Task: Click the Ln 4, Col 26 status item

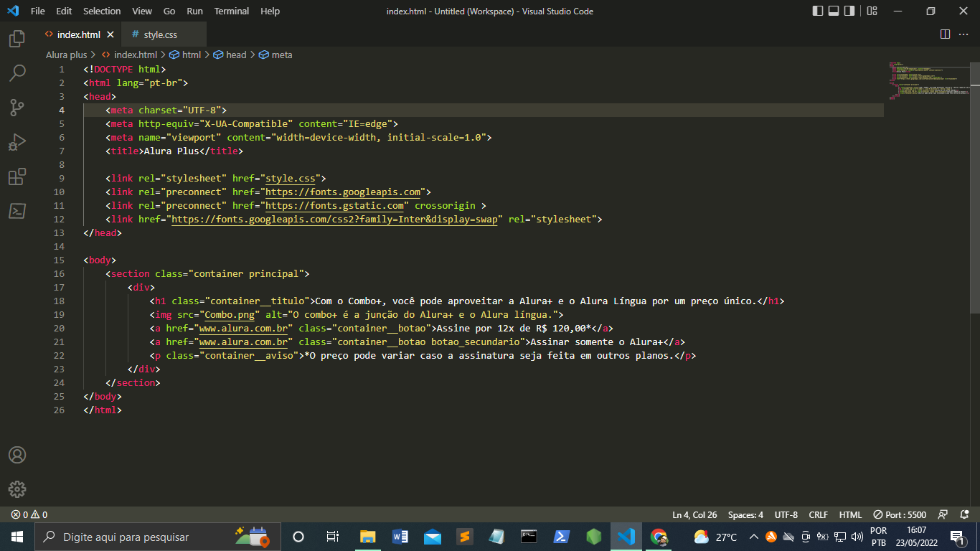Action: [694, 514]
